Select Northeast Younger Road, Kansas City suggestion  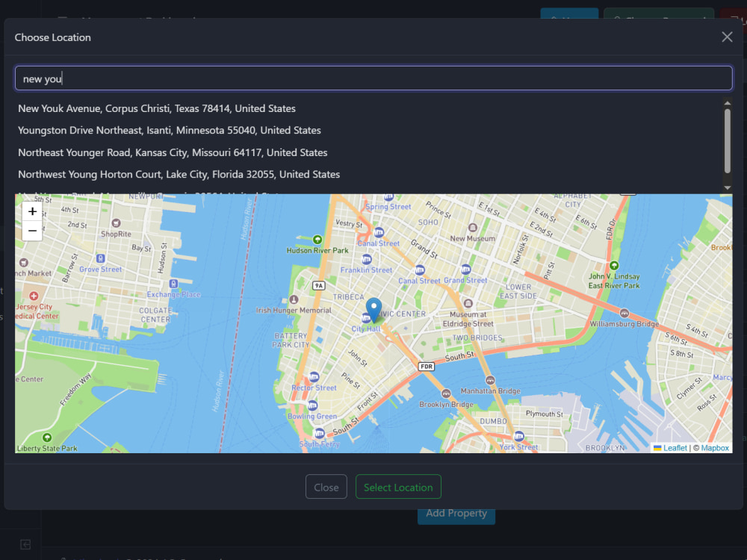point(173,153)
